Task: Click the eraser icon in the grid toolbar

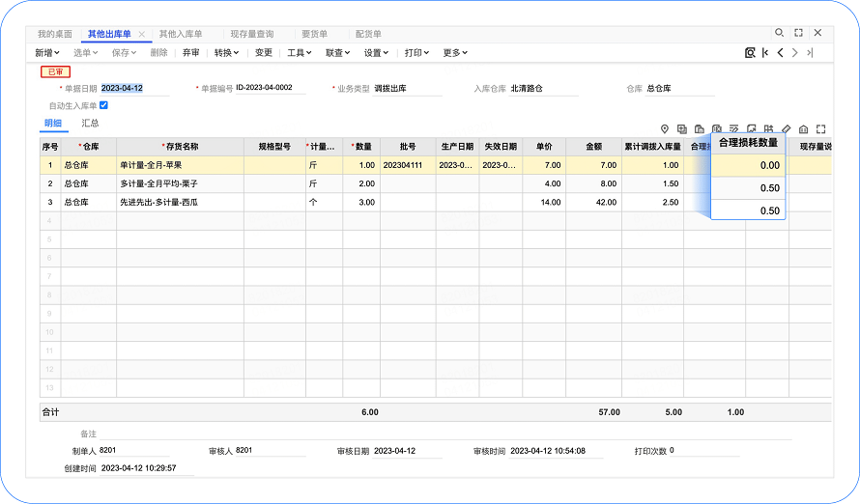Action: 786,128
